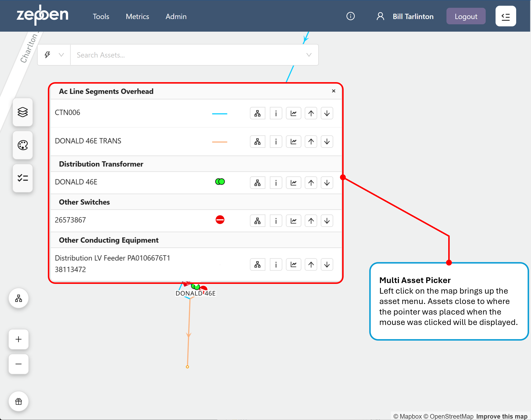The image size is (531, 420).
Task: Open hierarchy icon for DONALD 46E transformer
Action: 257,183
